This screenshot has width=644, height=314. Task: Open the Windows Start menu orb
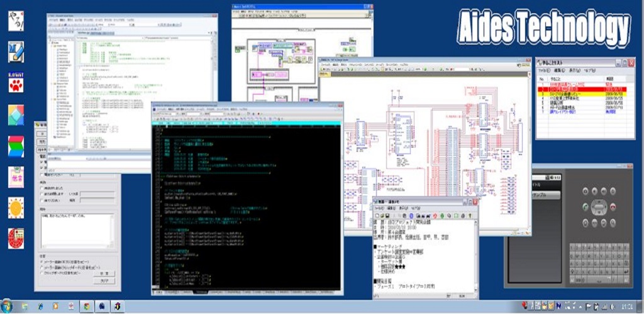coord(6,306)
